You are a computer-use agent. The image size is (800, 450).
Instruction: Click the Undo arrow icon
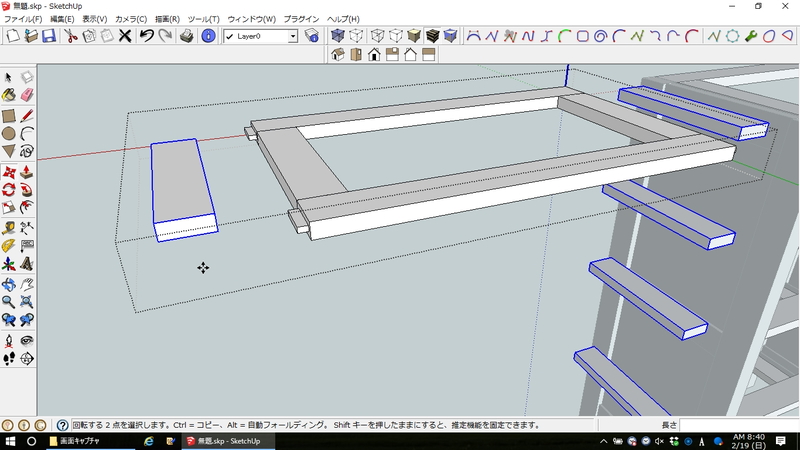point(146,36)
